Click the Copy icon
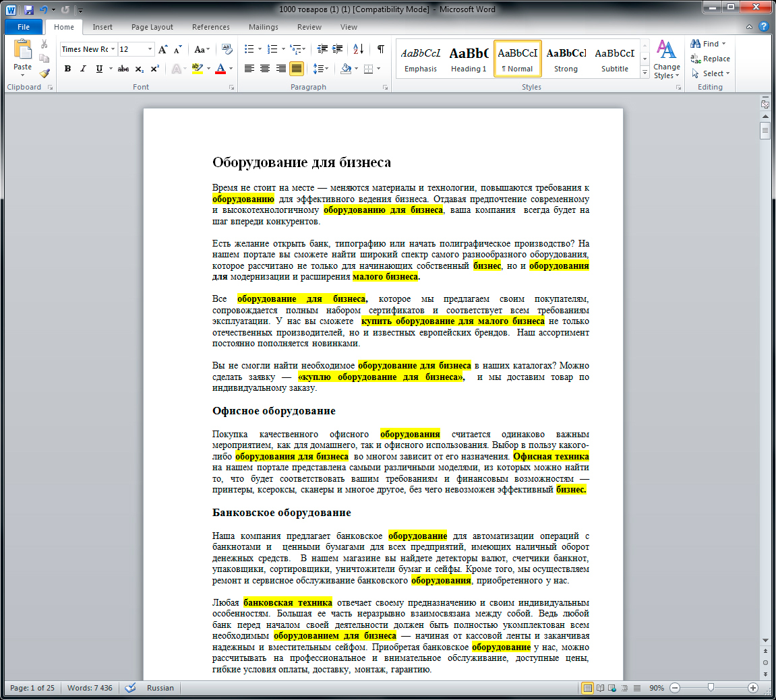Viewport: 776px width, 700px height. [x=44, y=59]
